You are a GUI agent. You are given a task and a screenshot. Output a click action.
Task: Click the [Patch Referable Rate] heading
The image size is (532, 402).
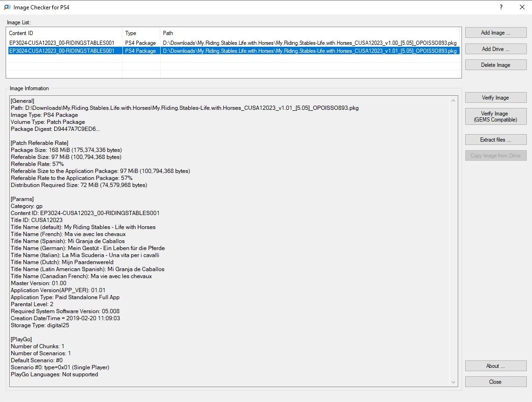[x=39, y=143]
